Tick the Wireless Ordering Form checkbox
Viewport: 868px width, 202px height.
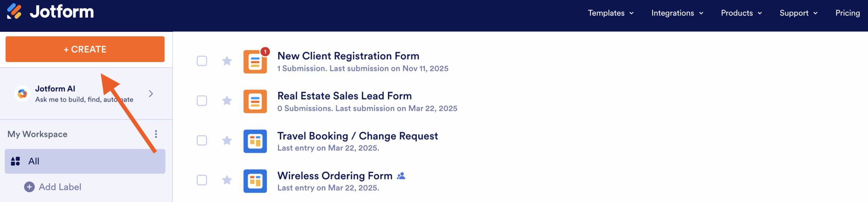pyautogui.click(x=202, y=180)
